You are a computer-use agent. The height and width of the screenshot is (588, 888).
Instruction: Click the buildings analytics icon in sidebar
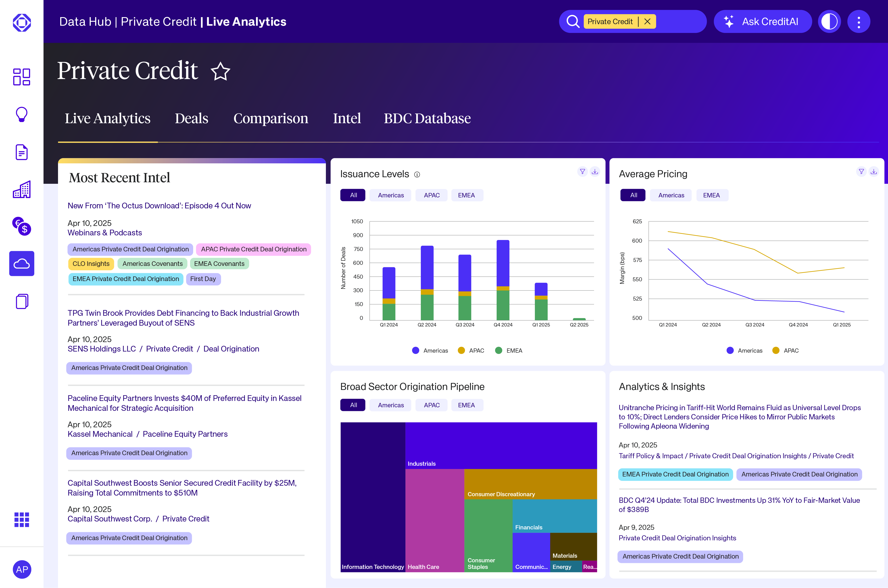pos(21,189)
